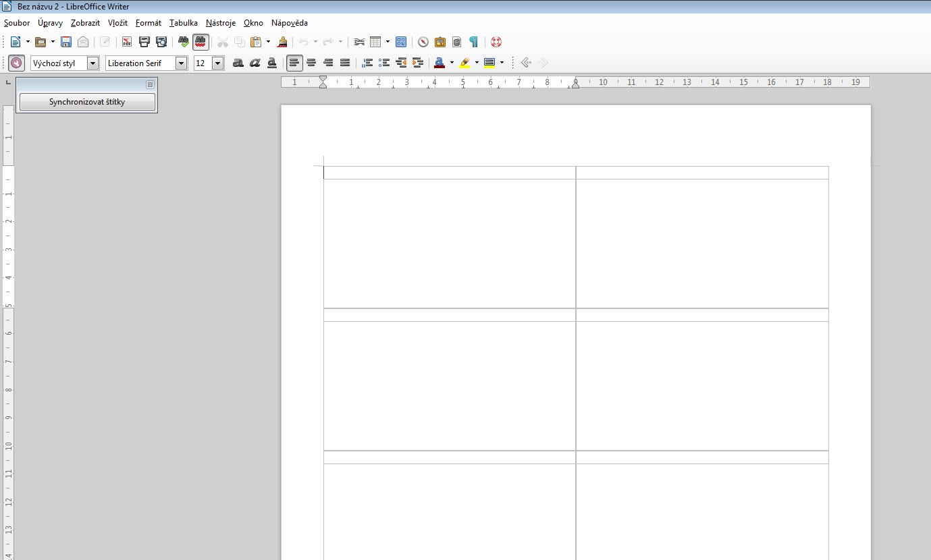This screenshot has width=931, height=560.
Task: Toggle bulleted list
Action: [x=384, y=63]
